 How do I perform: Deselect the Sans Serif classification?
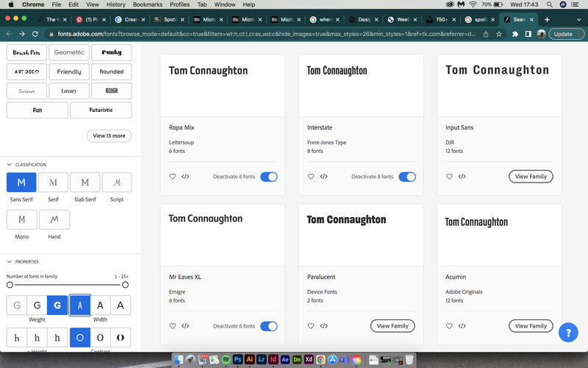point(21,183)
